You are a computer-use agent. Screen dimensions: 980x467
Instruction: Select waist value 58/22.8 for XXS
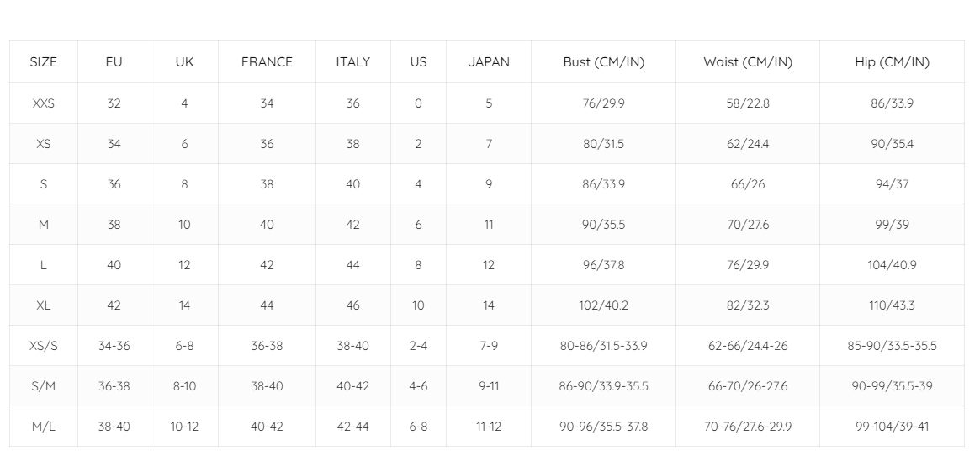click(748, 103)
